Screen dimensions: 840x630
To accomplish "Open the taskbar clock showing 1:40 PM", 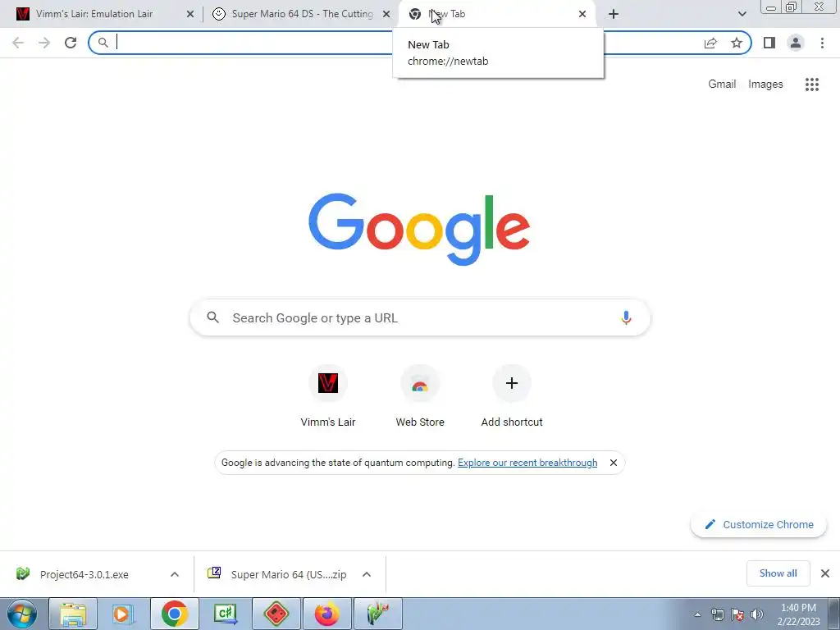I will point(798,614).
